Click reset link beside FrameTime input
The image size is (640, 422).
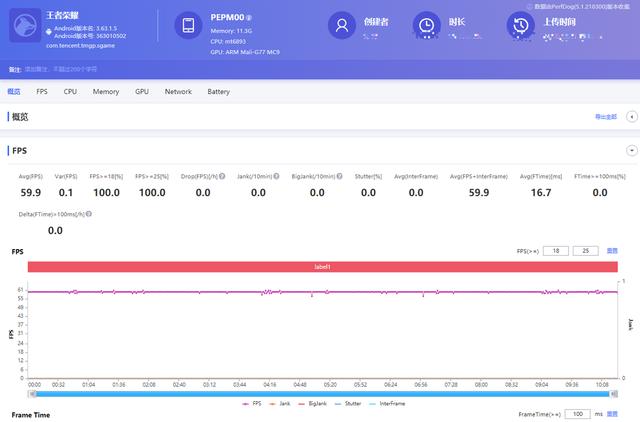click(612, 414)
